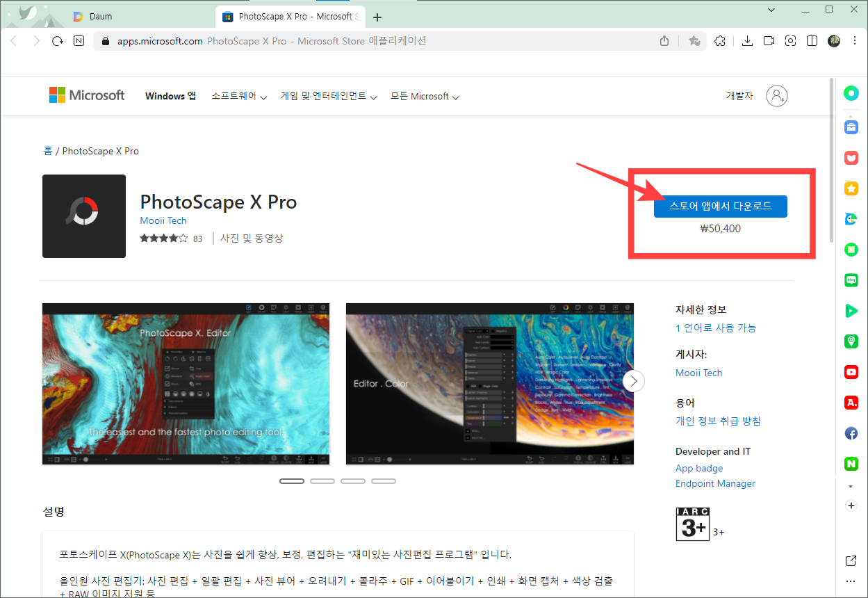Click the 개발자 link

coord(739,96)
